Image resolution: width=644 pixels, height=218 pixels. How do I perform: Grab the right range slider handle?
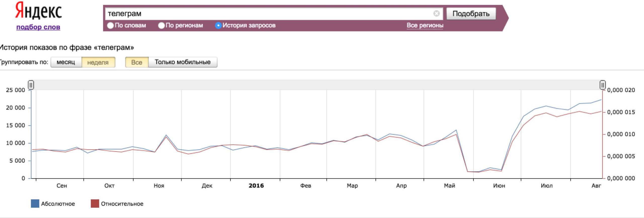[x=603, y=85]
